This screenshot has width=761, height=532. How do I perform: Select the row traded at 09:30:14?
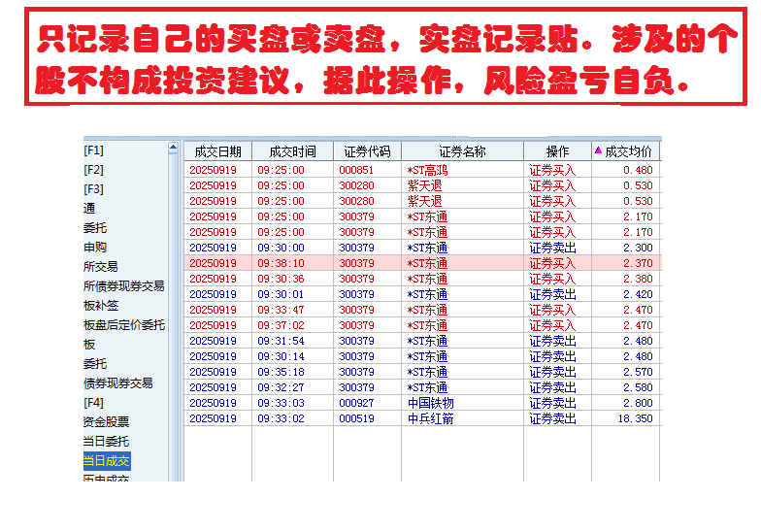coord(422,356)
